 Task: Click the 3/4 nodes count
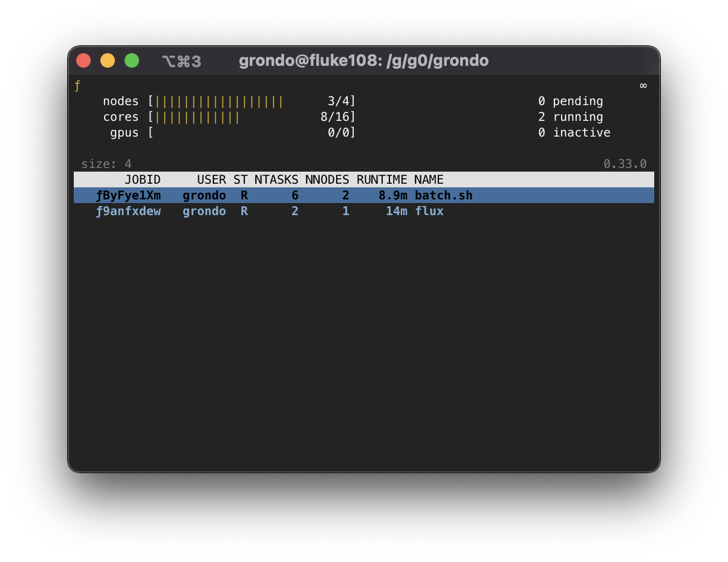coord(339,101)
